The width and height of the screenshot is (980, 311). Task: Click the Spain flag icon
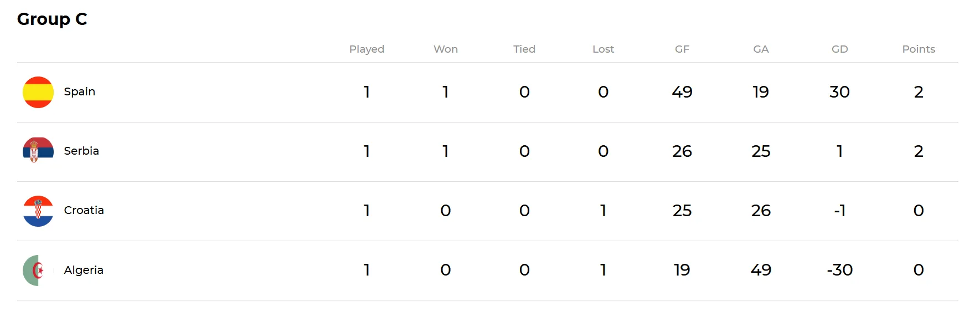click(x=38, y=92)
